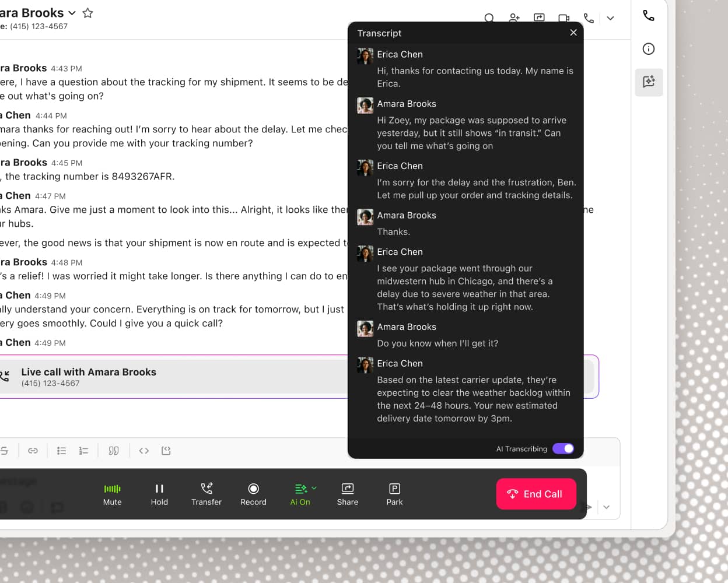Click the 4:43 PM message timestamp

tap(66, 69)
